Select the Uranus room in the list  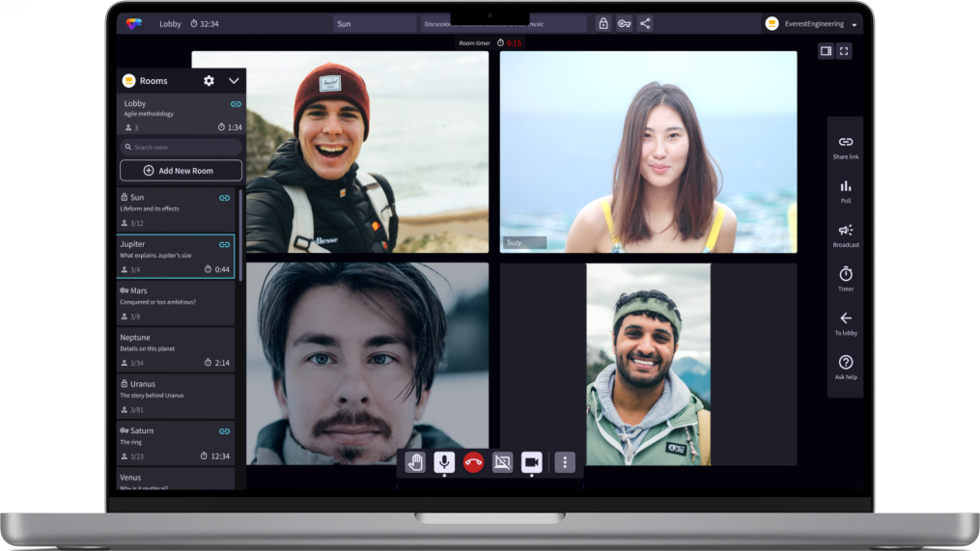pyautogui.click(x=176, y=396)
